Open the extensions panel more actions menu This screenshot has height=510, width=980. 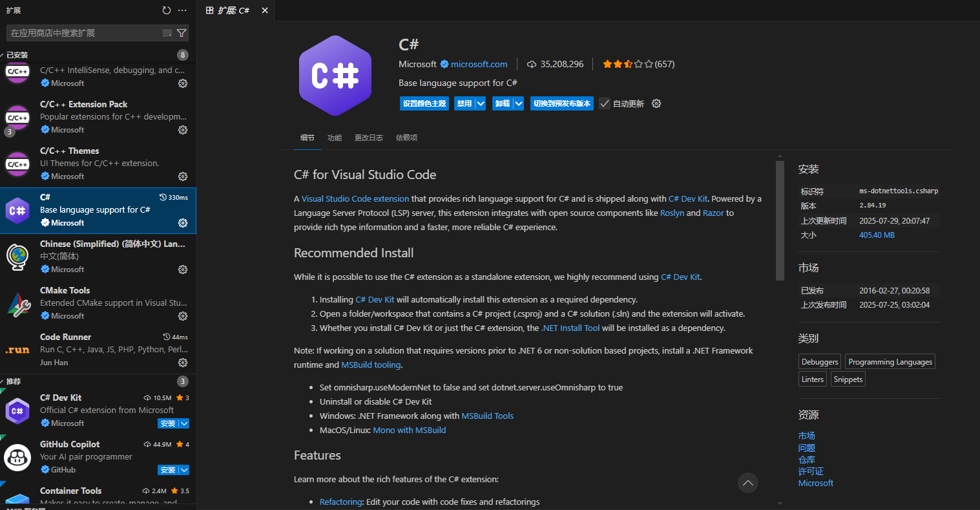tap(182, 10)
